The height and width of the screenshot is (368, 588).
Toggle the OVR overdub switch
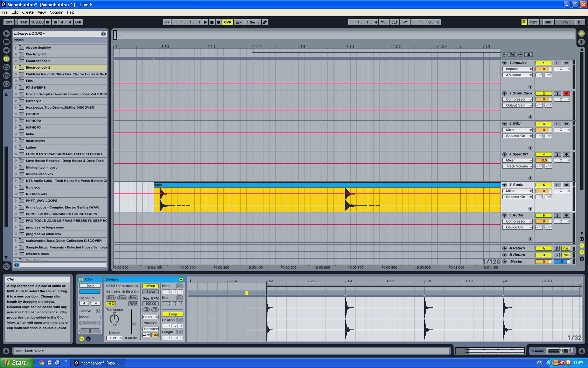pyautogui.click(x=227, y=22)
